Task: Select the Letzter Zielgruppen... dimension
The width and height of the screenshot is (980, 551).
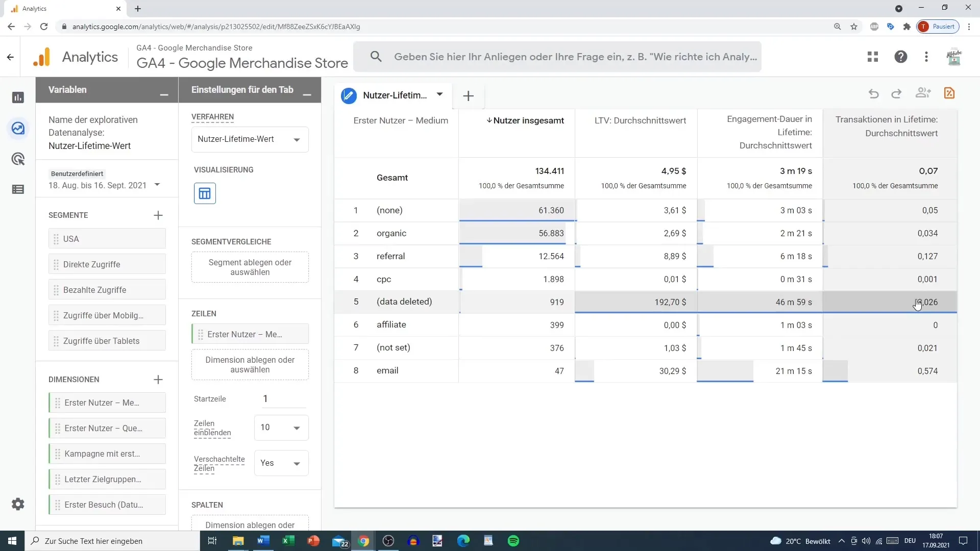Action: tap(107, 479)
